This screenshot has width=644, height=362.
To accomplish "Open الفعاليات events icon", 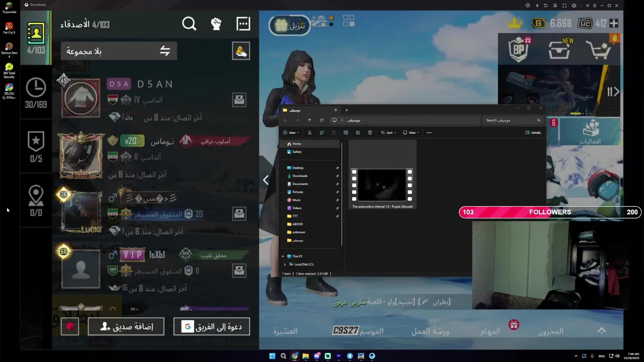I will pos(590,132).
